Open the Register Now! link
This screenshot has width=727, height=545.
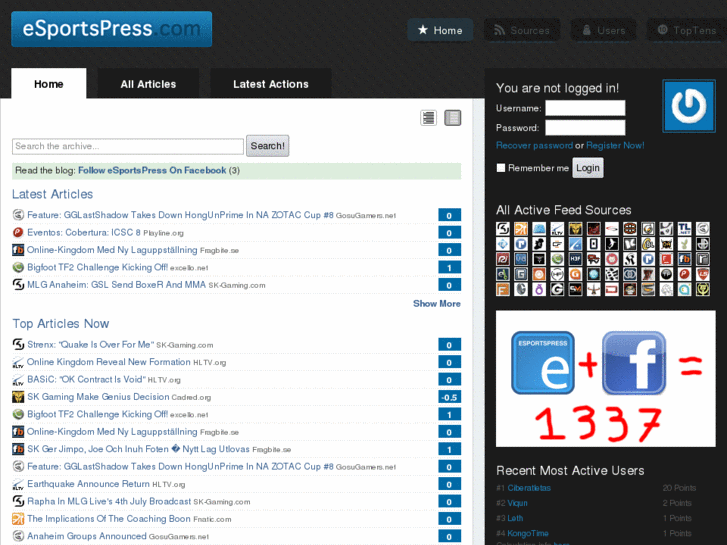click(x=615, y=145)
